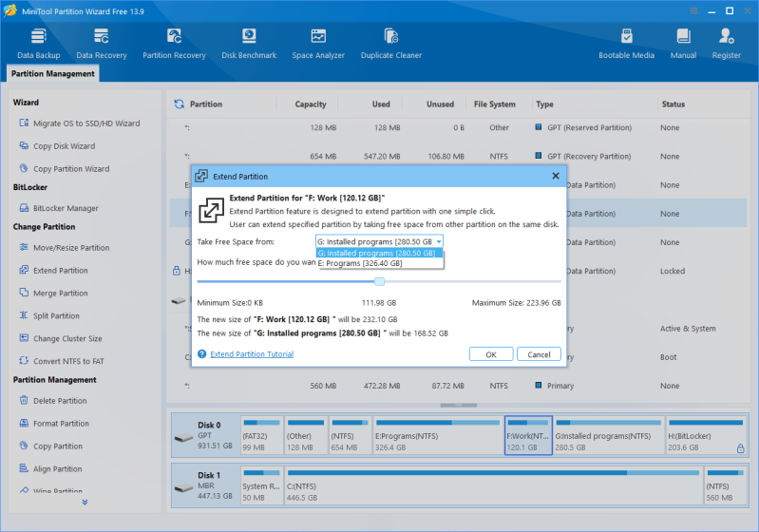Select the 560 MB Primary NTFS row
This screenshot has height=532, width=759.
(458, 386)
